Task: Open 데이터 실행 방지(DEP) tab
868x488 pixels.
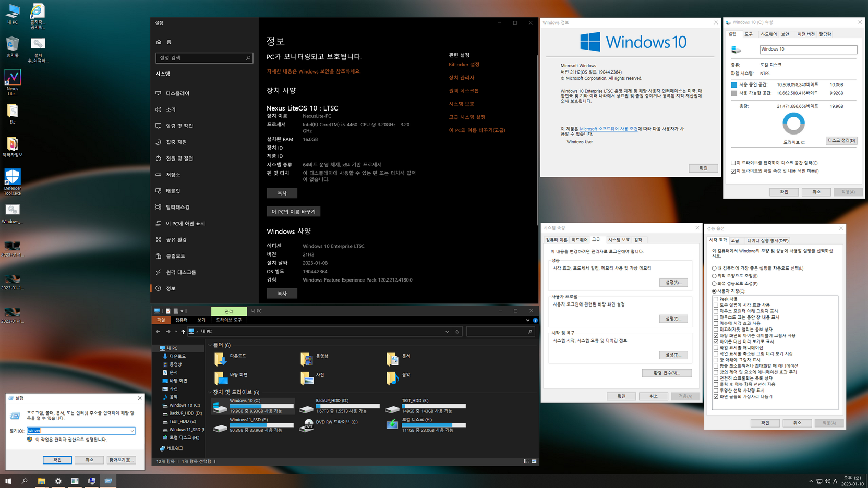Action: 767,241
